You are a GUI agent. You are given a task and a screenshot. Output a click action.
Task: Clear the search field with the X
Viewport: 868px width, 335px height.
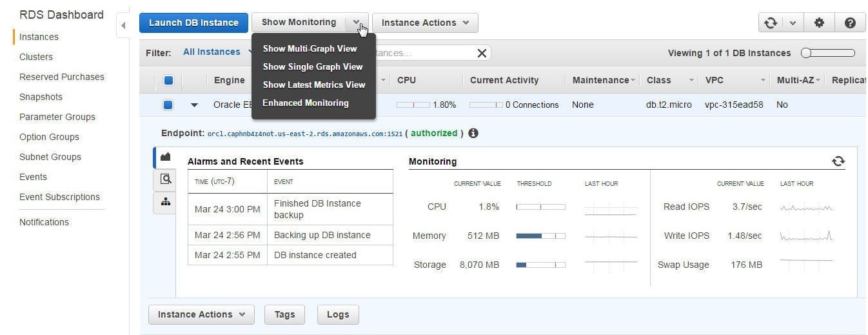click(x=482, y=53)
